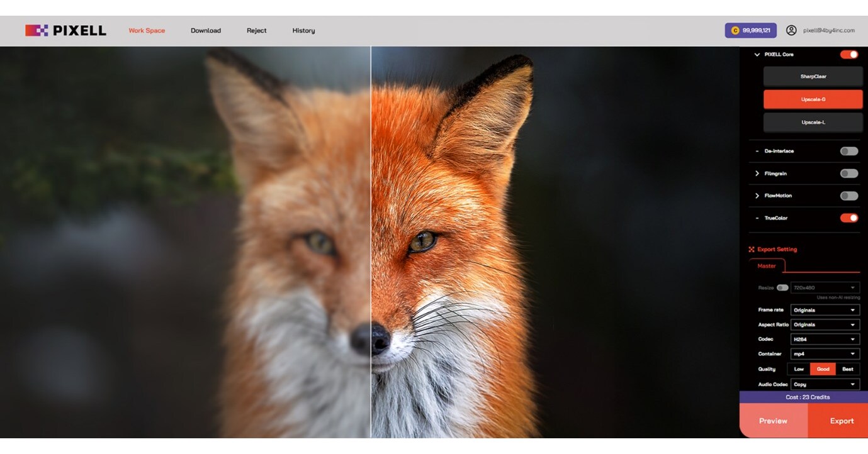This screenshot has height=454, width=868.
Task: Click the user account profile icon
Action: (791, 30)
